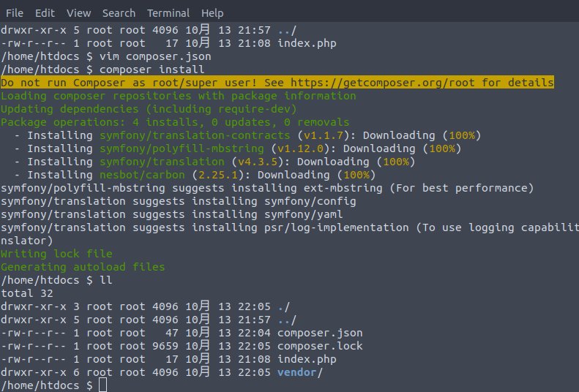Open the View menu
579x392 pixels.
tap(78, 13)
